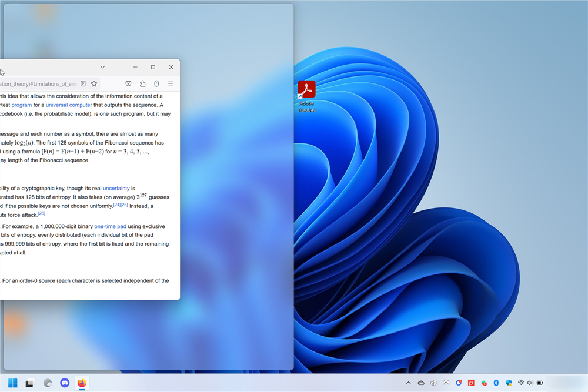The width and height of the screenshot is (588, 392).
Task: Open the Firefox account icon
Action: point(156,83)
